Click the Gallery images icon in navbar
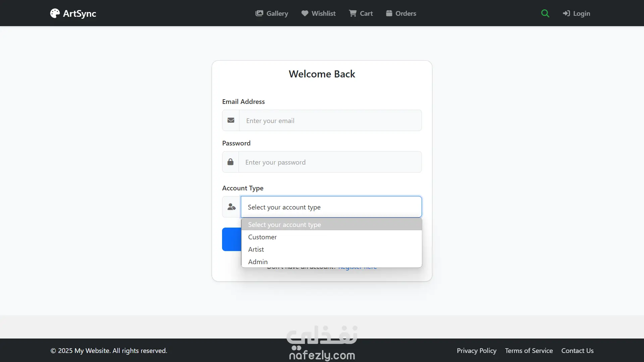The width and height of the screenshot is (644, 362). 259,13
